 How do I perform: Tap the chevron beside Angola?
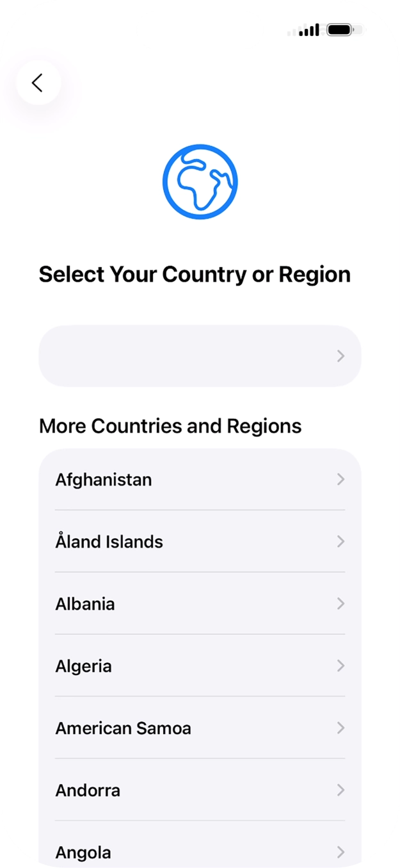pyautogui.click(x=340, y=852)
